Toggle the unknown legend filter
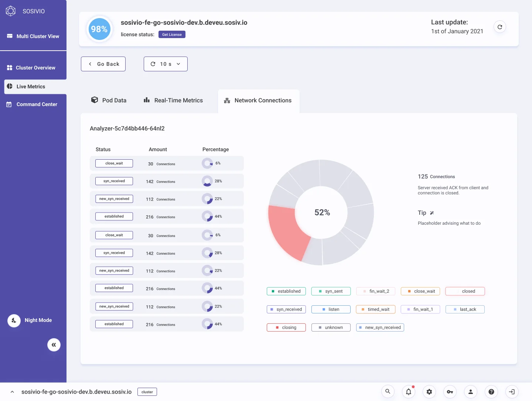 [x=331, y=327]
